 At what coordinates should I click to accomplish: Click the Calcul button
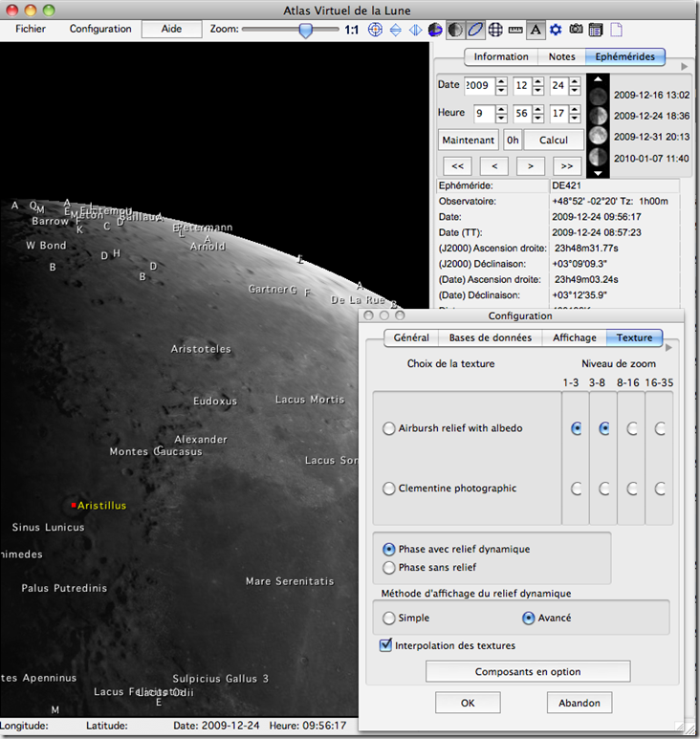click(x=554, y=140)
